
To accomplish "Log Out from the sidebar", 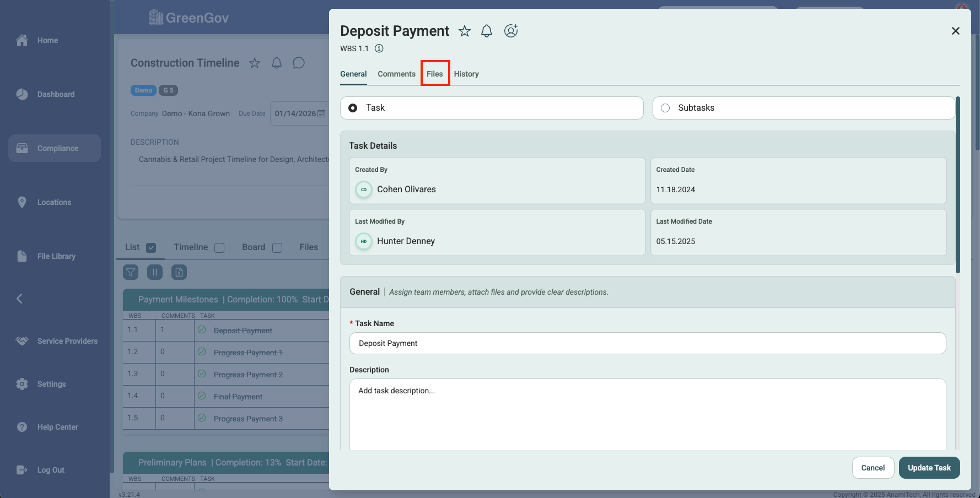I will click(x=40, y=470).
